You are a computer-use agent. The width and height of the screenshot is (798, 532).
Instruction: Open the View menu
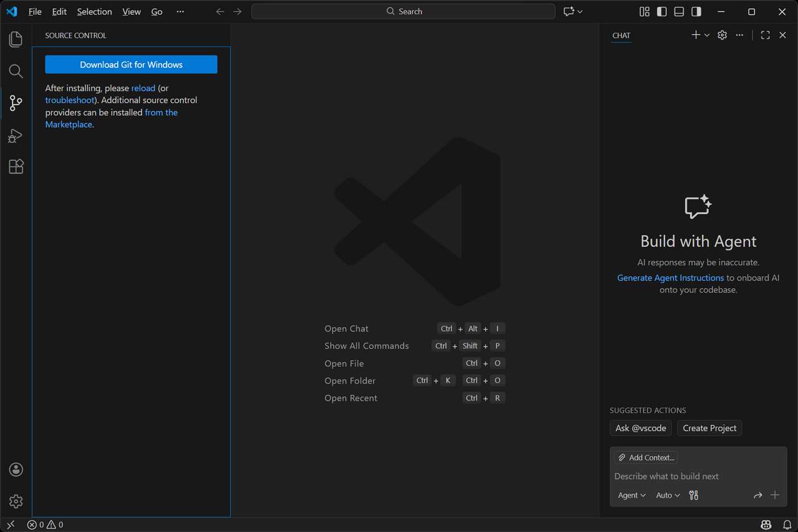point(132,11)
